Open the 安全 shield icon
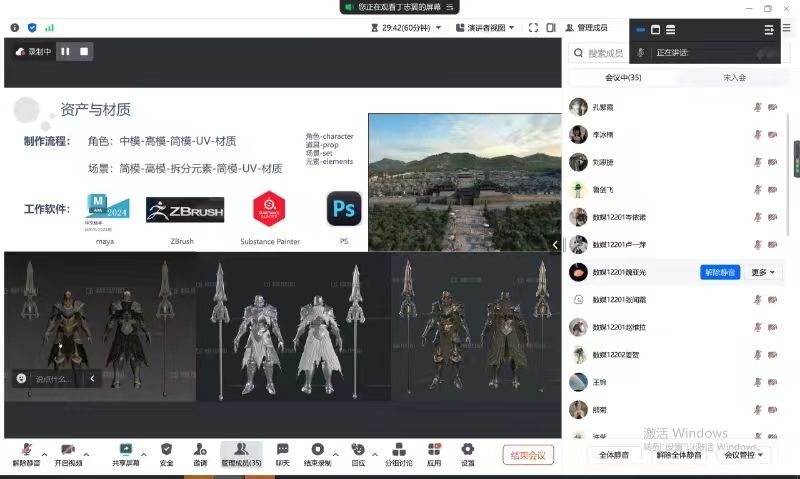 (166, 450)
